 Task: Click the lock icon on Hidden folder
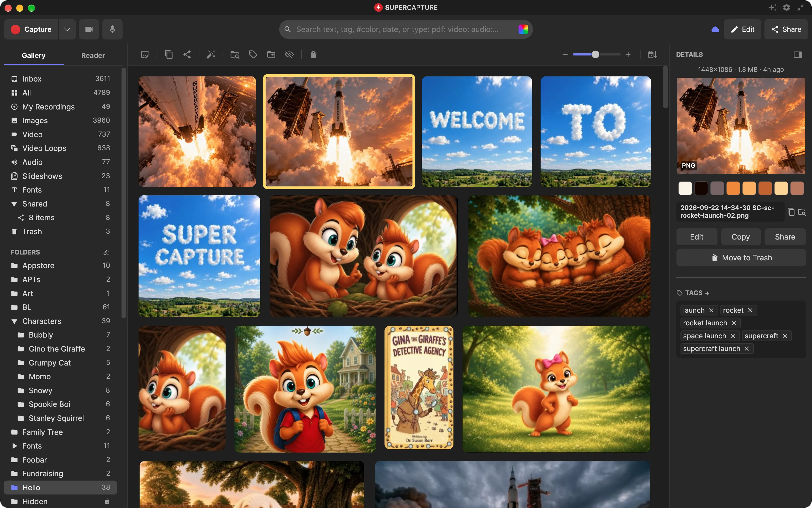click(x=107, y=501)
